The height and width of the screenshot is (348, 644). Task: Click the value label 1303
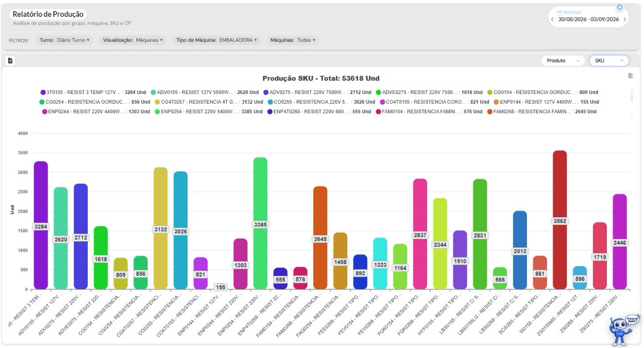tap(241, 265)
